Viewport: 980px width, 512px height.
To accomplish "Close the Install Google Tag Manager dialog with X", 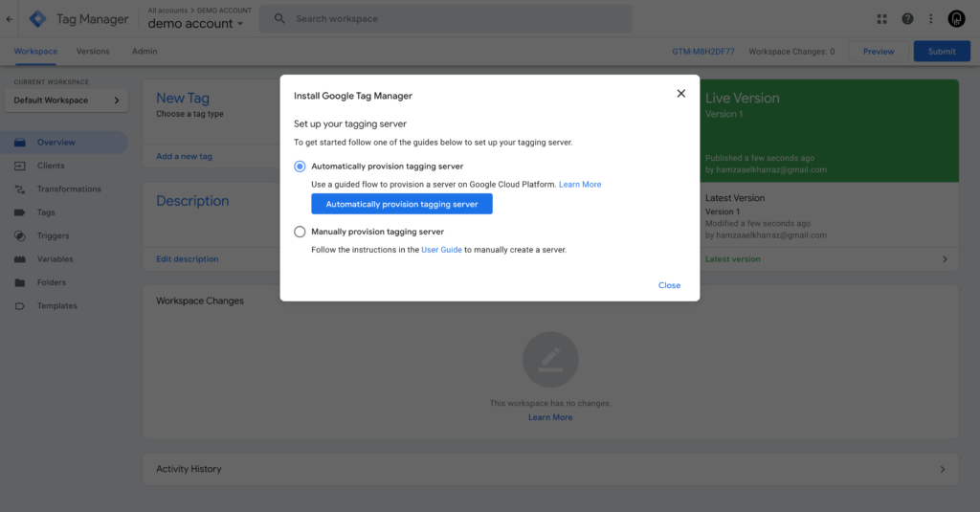I will point(681,94).
